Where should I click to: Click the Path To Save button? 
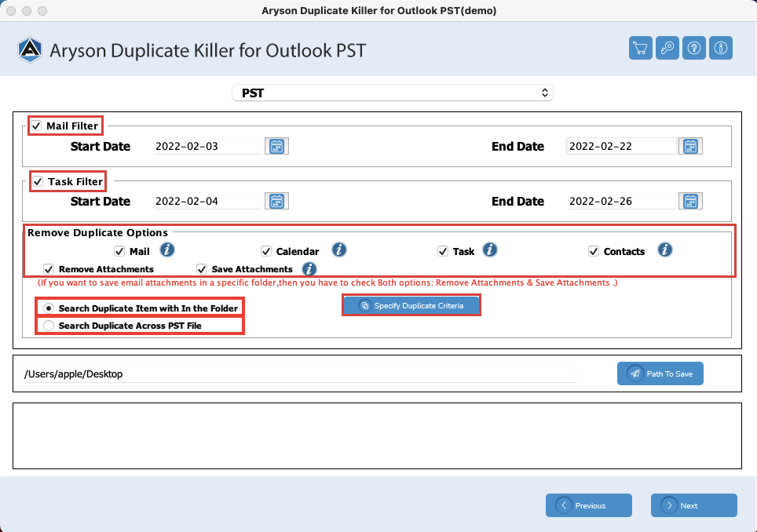[660, 373]
